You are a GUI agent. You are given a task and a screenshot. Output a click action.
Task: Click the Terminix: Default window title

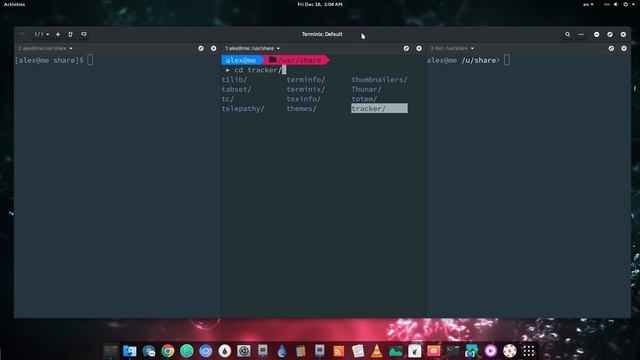[322, 34]
